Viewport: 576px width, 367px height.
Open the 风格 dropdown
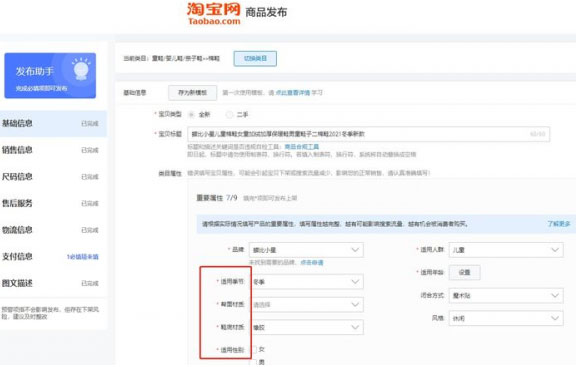(506, 318)
